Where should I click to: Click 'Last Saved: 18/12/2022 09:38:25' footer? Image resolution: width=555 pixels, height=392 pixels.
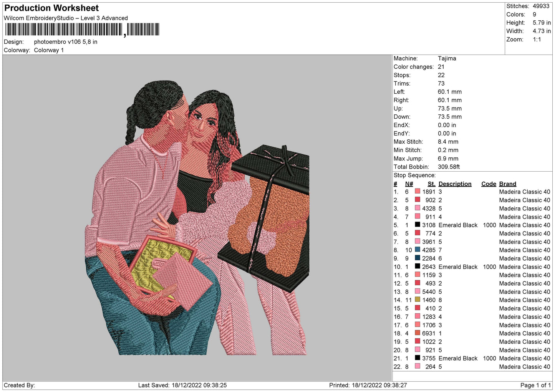182,385
